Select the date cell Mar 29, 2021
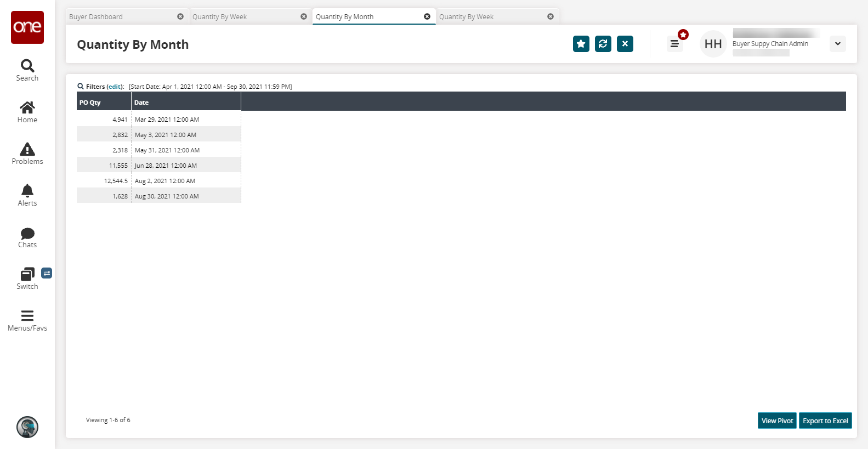The image size is (868, 449). pyautogui.click(x=186, y=120)
